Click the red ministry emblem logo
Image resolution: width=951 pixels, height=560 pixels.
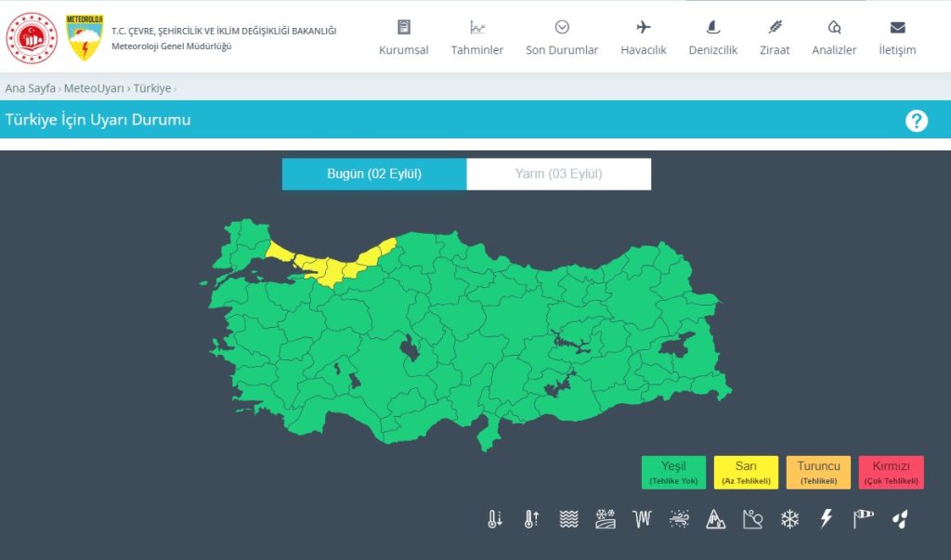pyautogui.click(x=32, y=38)
